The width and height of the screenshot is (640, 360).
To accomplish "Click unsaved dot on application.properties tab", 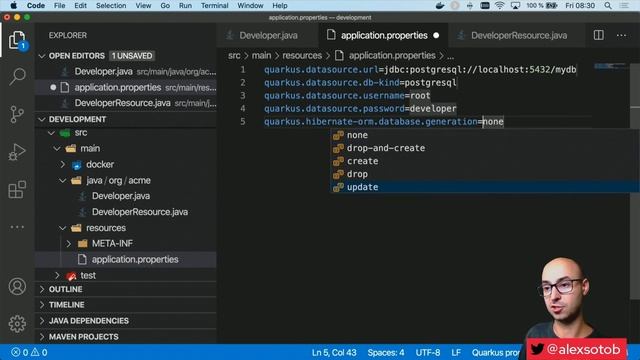I will pos(436,36).
